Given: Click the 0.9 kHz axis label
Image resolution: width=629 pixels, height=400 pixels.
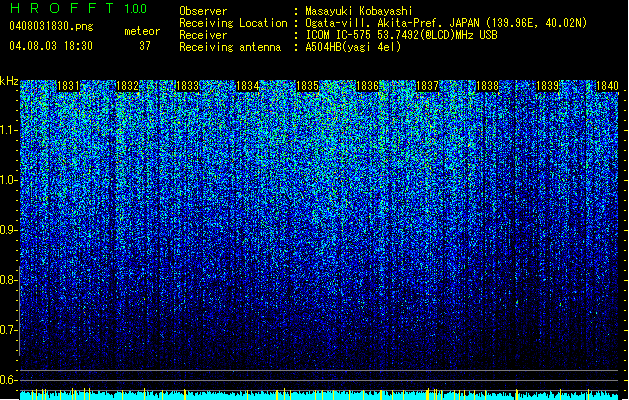Looking at the screenshot, I should point(9,230).
